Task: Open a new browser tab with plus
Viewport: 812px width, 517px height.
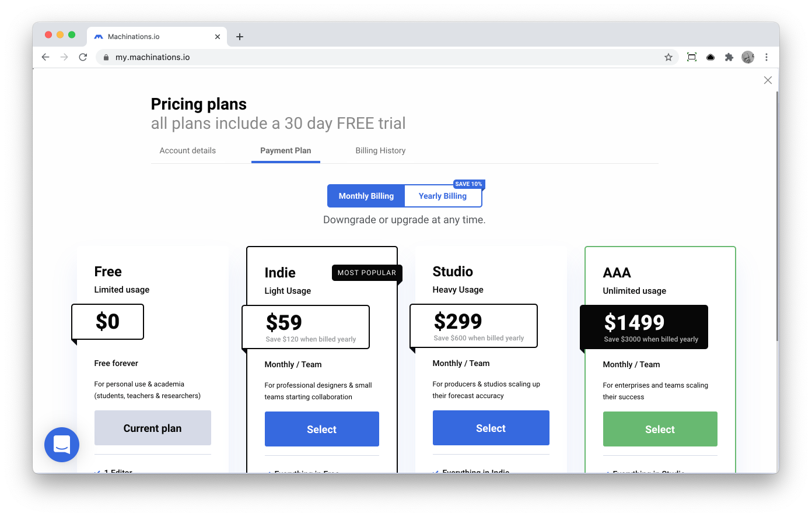Action: (240, 37)
